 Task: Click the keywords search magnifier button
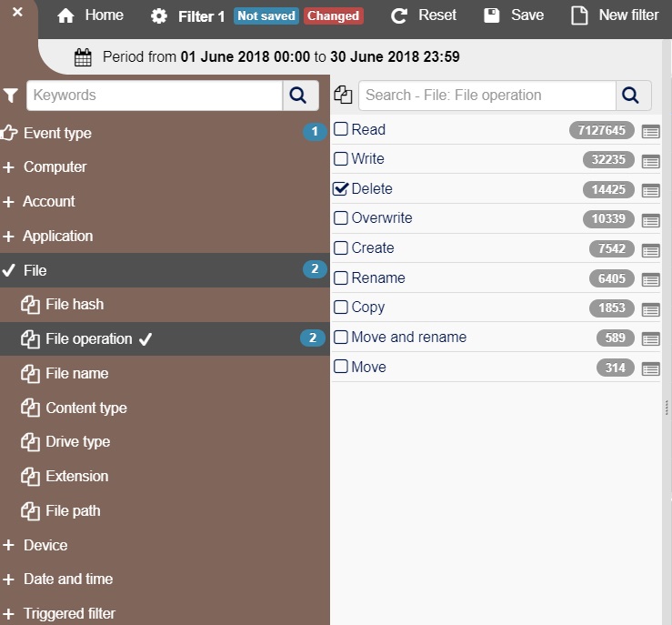(x=301, y=96)
